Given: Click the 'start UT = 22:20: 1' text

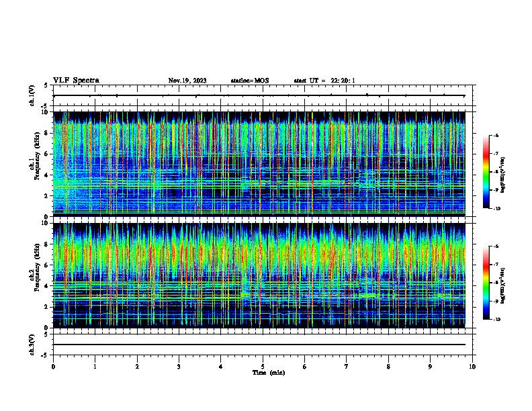Looking at the screenshot, I should 324,81.
